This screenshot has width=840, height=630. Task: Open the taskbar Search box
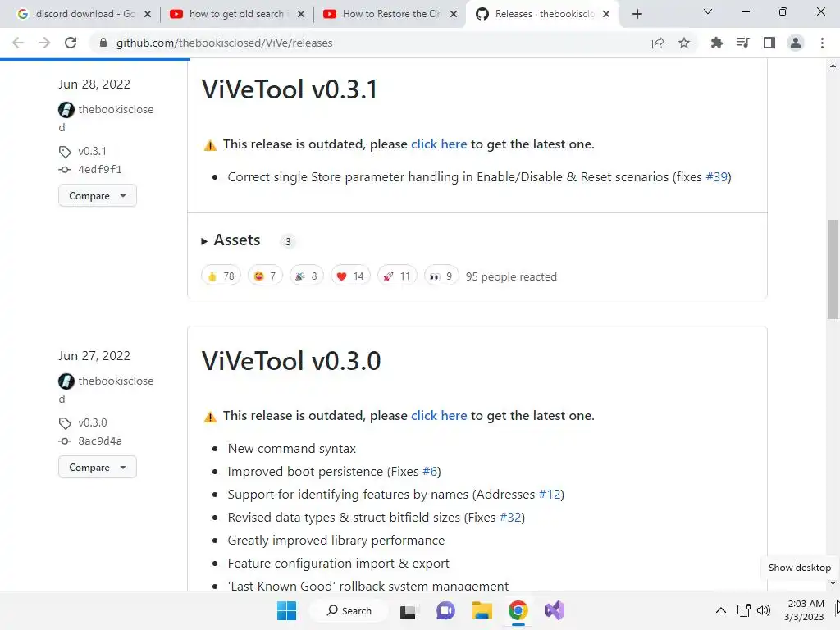coord(349,610)
